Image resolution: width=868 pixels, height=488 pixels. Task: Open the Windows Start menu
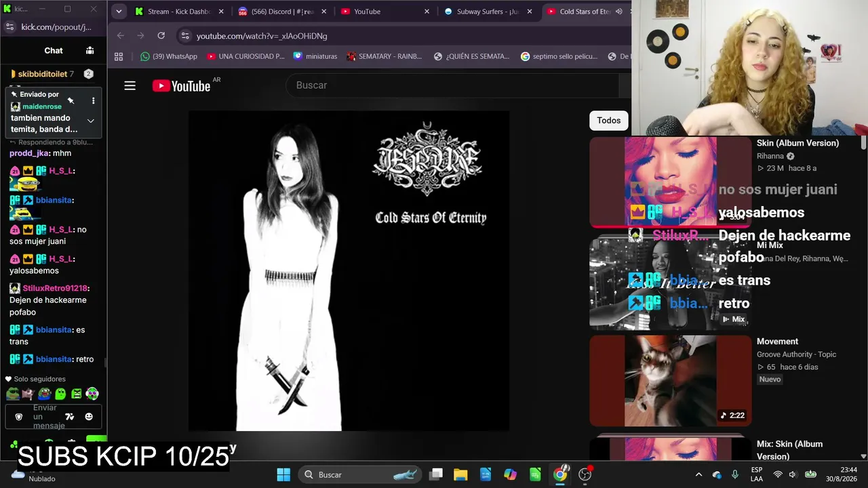point(283,474)
